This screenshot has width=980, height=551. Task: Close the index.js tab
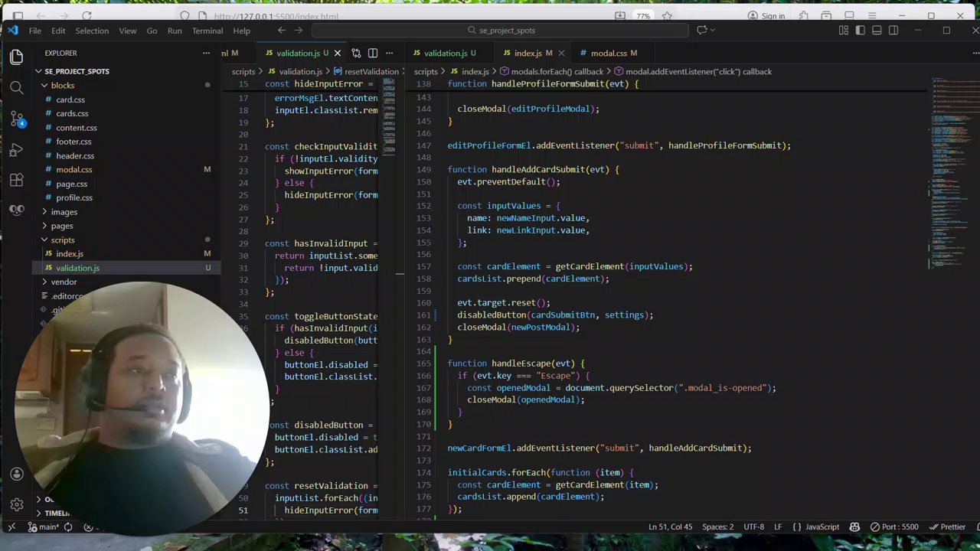[561, 53]
